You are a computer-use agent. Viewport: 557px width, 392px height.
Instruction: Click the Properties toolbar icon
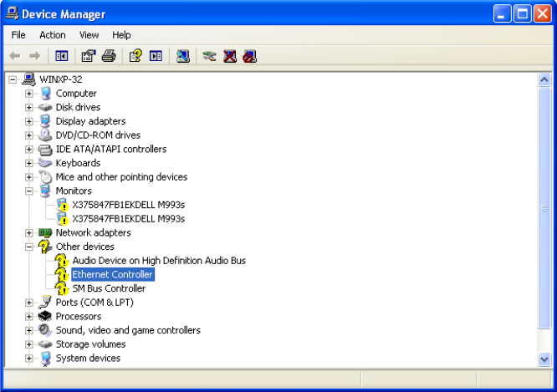88,56
